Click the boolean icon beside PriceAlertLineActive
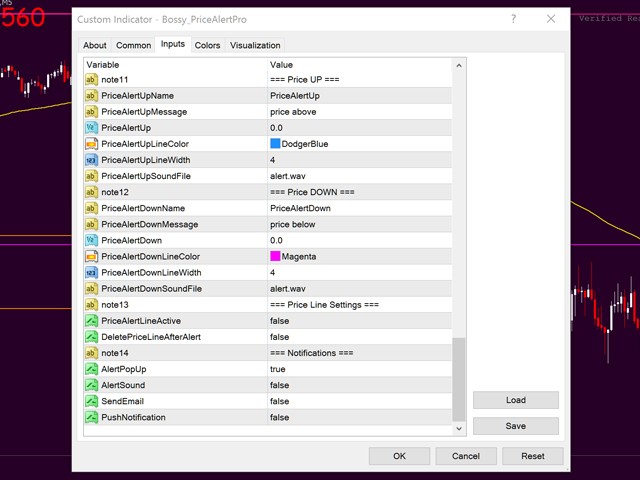 (x=91, y=321)
